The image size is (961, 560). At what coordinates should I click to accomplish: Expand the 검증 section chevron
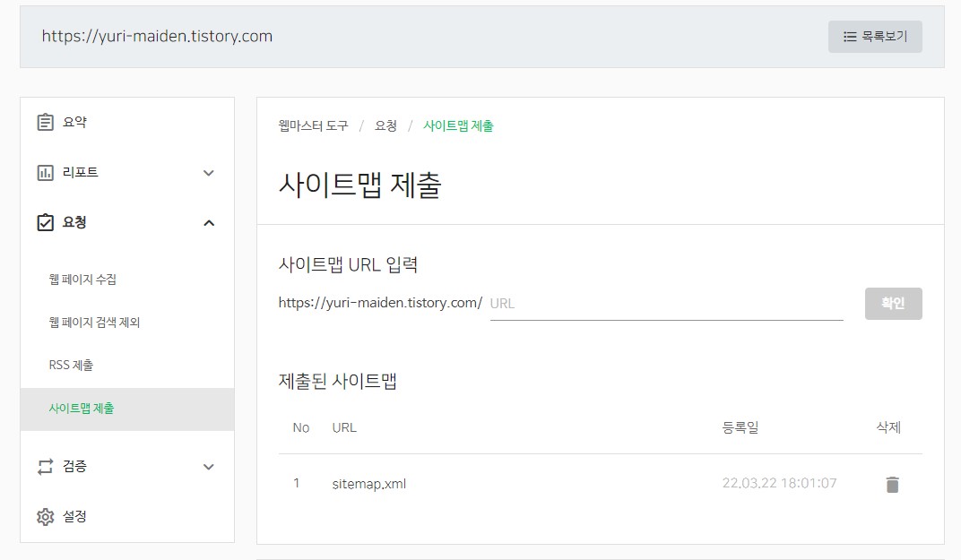point(208,467)
